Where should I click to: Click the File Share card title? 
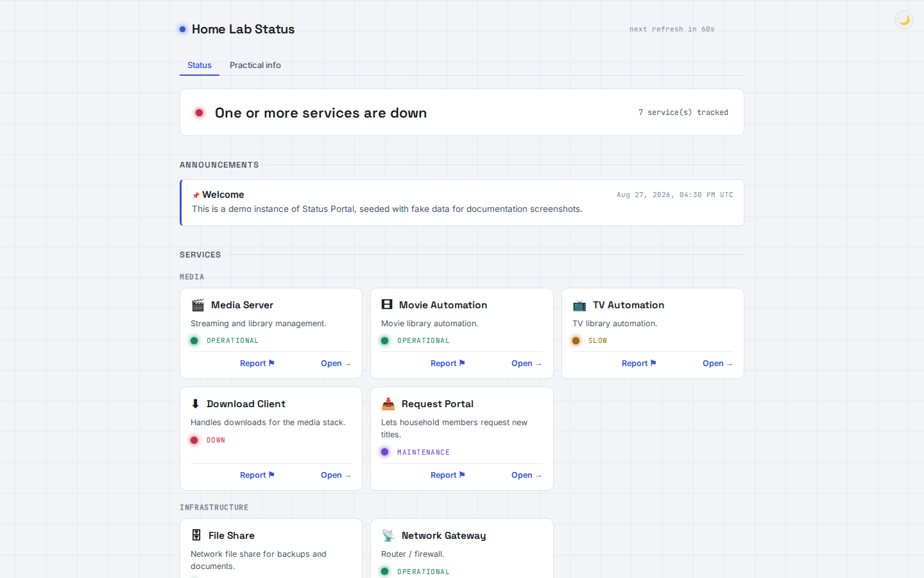click(x=232, y=536)
